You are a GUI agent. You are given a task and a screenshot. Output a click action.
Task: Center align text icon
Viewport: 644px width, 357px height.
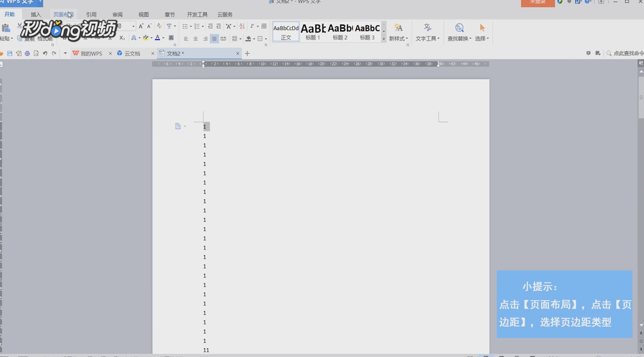coord(196,39)
